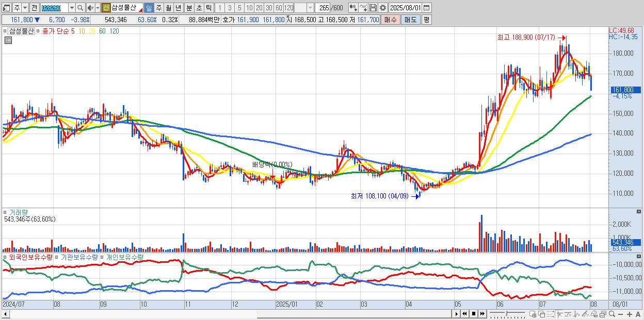644x320 pixels.
Task: Zoom out with the minus icon
Action: (x=620, y=314)
